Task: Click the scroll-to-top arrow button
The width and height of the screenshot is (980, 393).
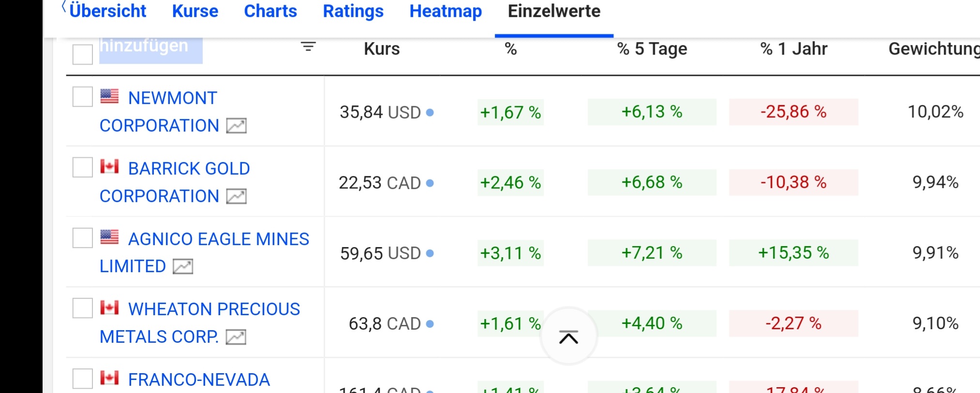Action: (568, 337)
